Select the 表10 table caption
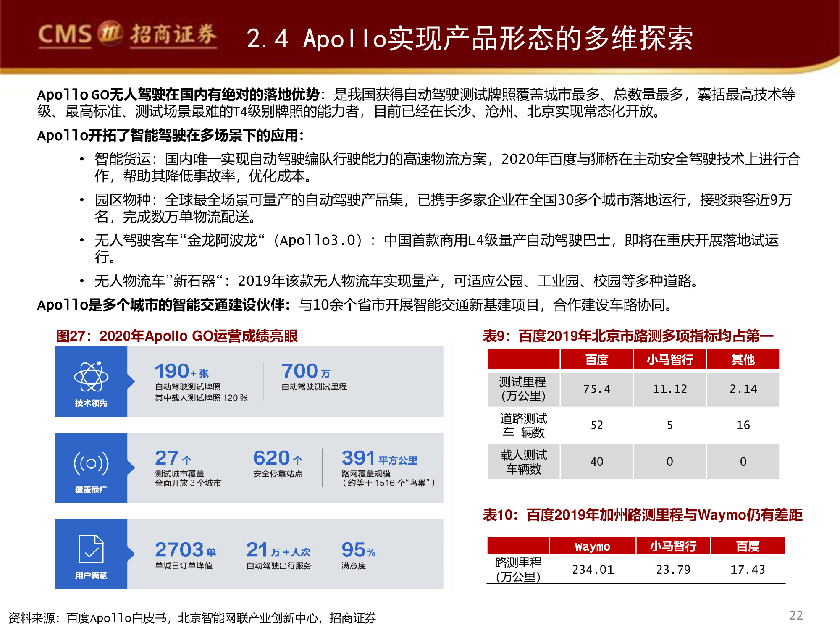Image resolution: width=840 pixels, height=630 pixels. [643, 515]
